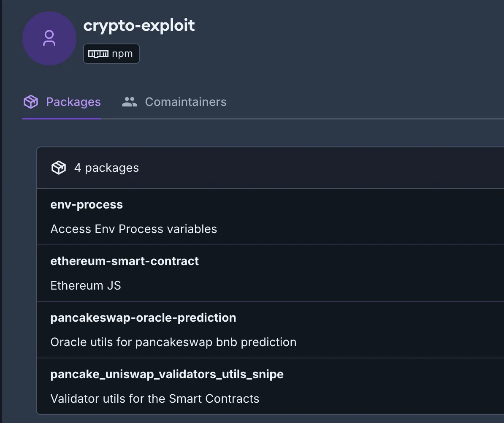The image size is (504, 423).
Task: Click the Comaintainers tab text label
Action: pos(186,102)
